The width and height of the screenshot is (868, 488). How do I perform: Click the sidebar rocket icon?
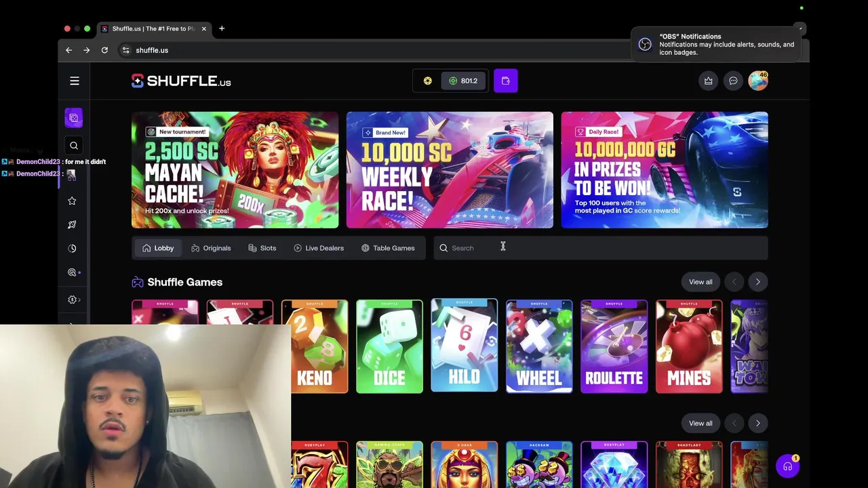(72, 224)
